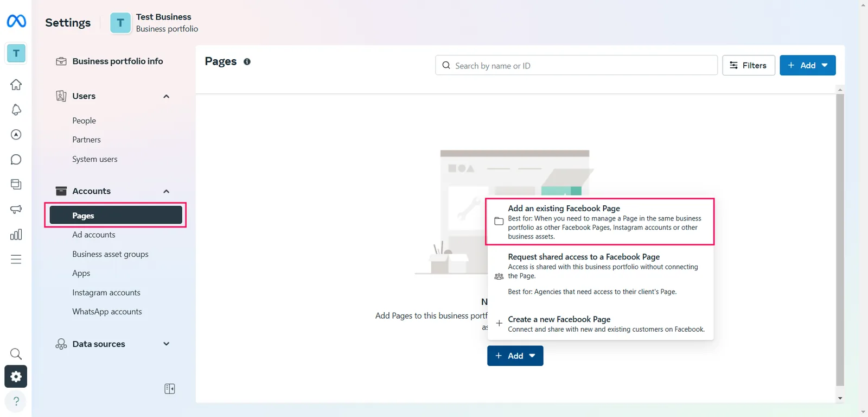Click the Pages info icon
This screenshot has height=417, width=868.
247,62
